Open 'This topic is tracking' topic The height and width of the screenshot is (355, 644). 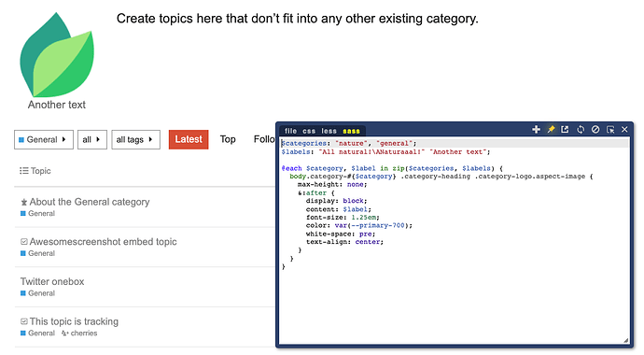(74, 321)
